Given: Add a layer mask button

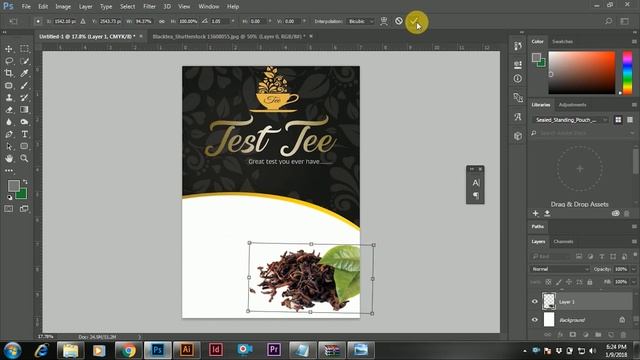Looking at the screenshot, I should (573, 335).
